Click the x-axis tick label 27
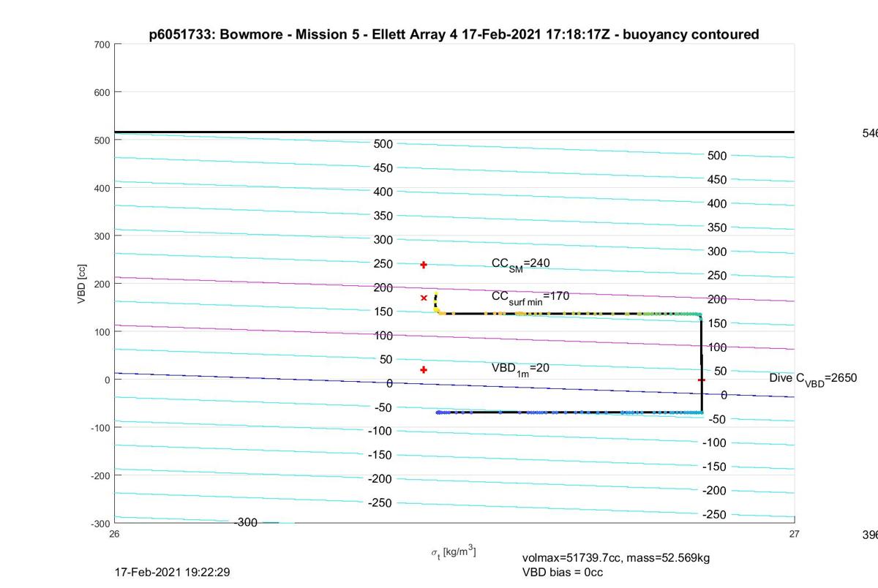 click(795, 534)
